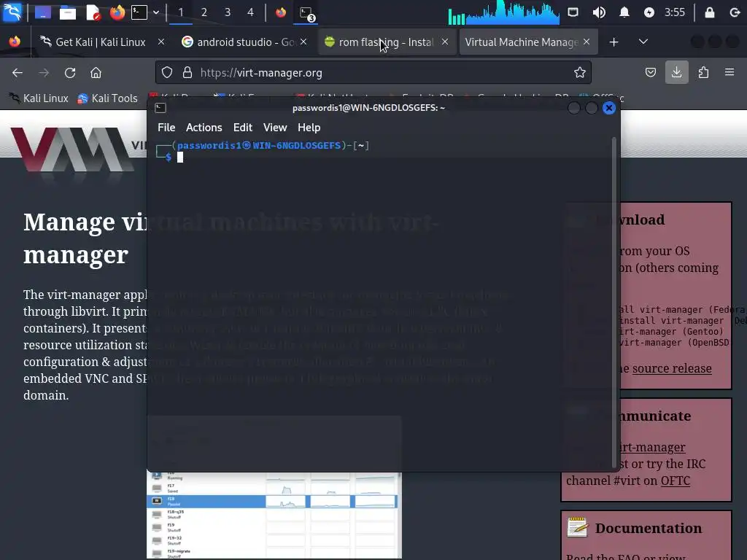This screenshot has width=747, height=560.
Task: Open the virt-manager mailing list link
Action: 651,447
